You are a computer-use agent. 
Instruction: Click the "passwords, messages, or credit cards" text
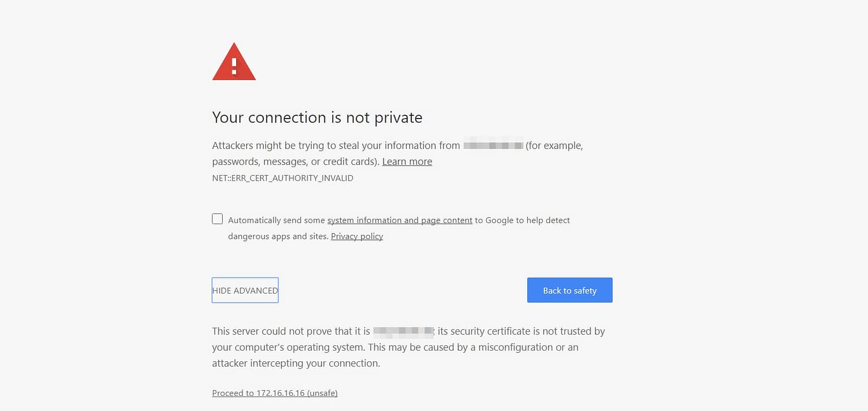click(x=294, y=161)
